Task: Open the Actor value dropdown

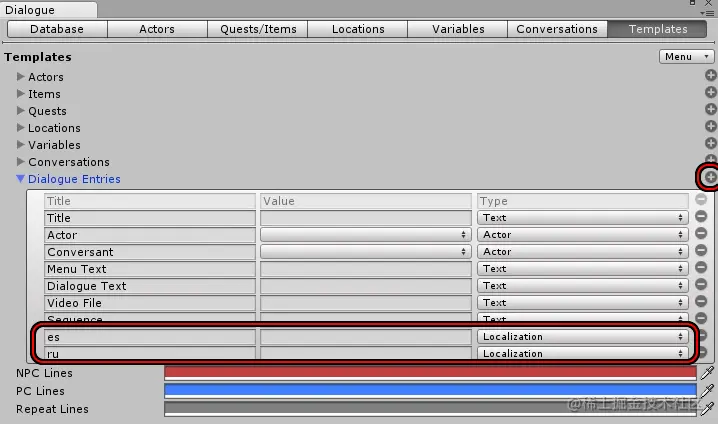Action: (x=365, y=235)
